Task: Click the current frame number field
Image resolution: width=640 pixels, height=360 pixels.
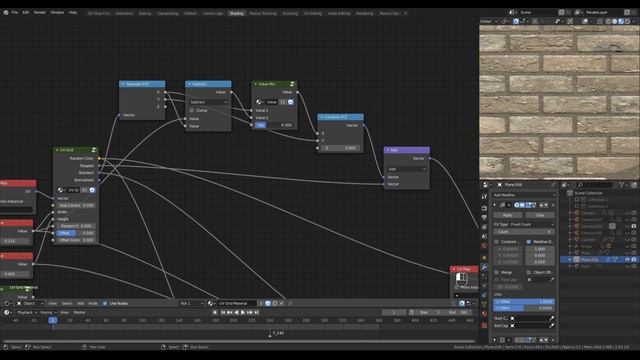Action: pyautogui.click(x=393, y=312)
